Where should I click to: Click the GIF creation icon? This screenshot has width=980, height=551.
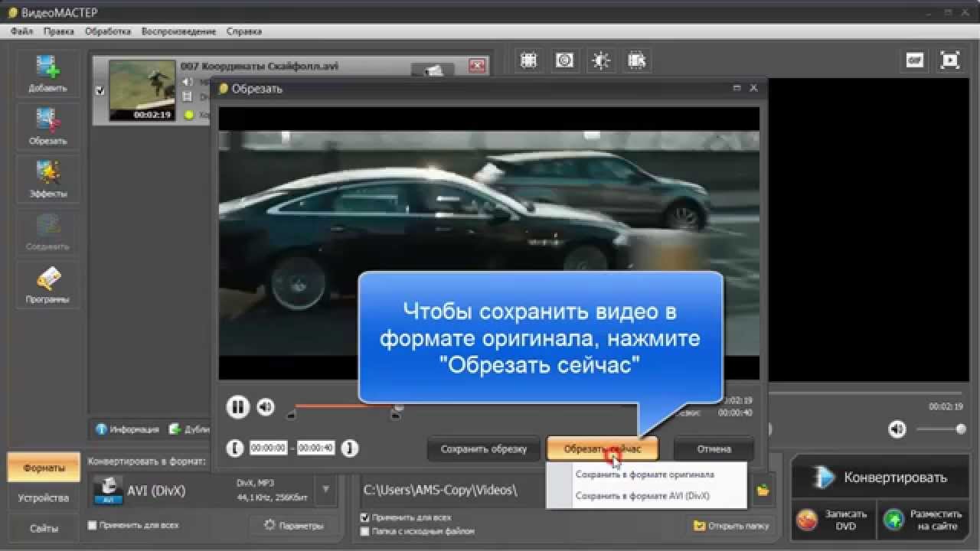tap(915, 60)
